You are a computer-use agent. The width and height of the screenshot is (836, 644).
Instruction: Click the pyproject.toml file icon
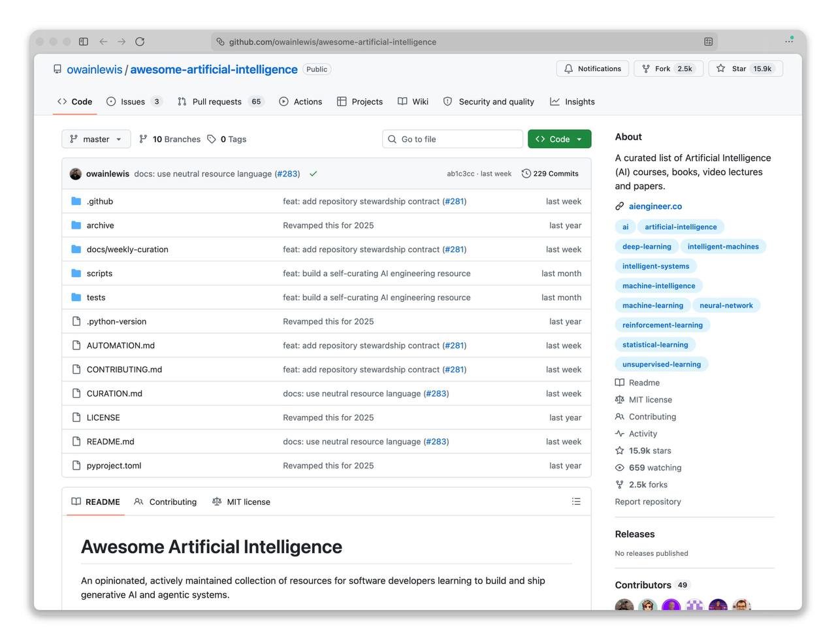coord(76,466)
